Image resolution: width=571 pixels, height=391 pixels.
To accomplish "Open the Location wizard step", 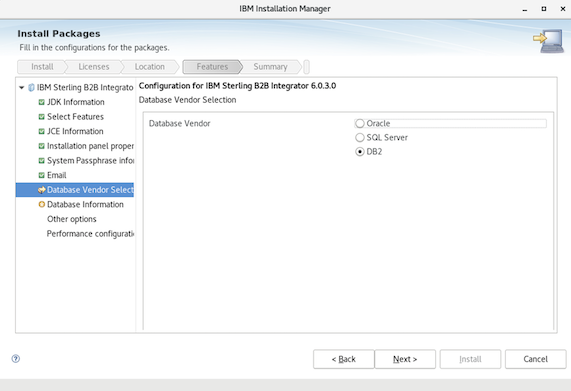I will [150, 67].
